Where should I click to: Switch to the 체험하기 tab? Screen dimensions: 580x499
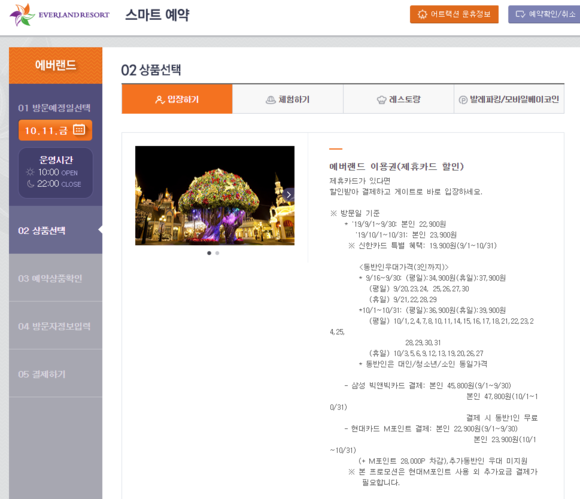287,99
